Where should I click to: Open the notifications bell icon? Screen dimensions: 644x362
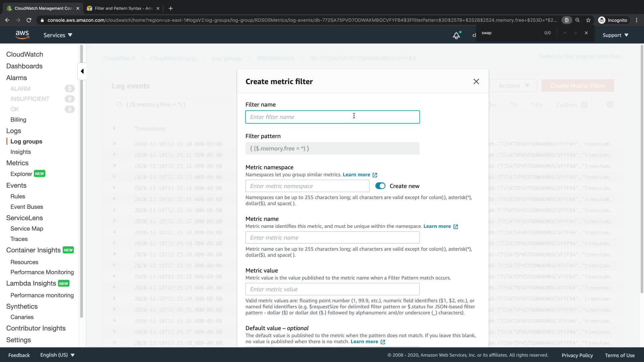[456, 35]
